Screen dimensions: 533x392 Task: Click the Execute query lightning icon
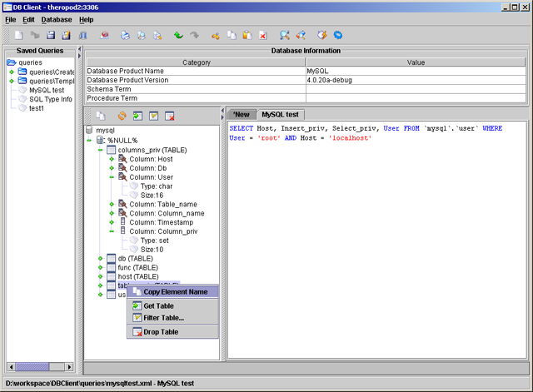pos(322,35)
